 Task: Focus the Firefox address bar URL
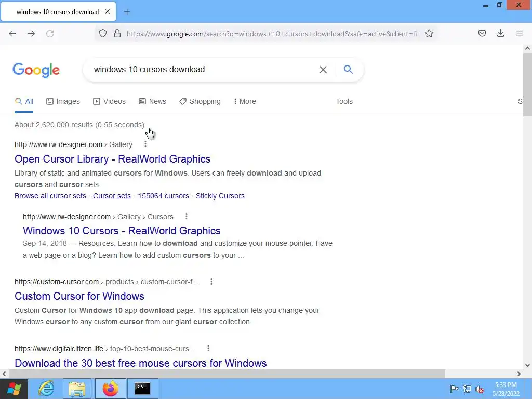pos(273,34)
